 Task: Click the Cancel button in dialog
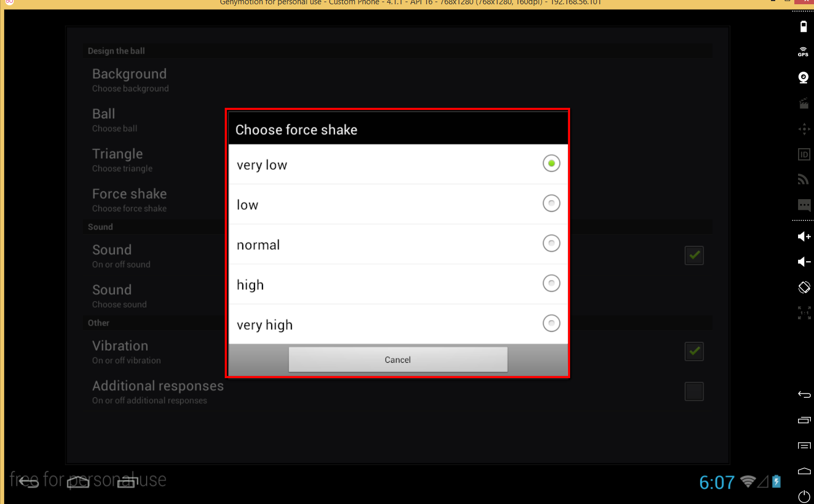397,360
